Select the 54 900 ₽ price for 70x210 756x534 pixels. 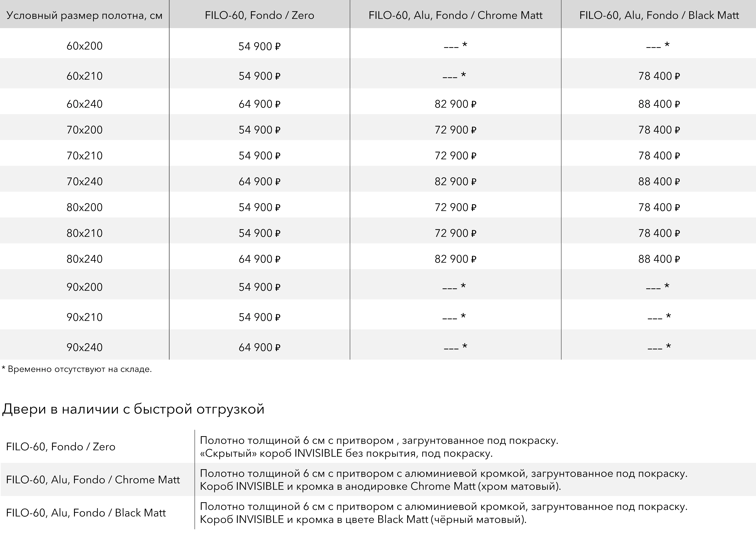tap(259, 156)
